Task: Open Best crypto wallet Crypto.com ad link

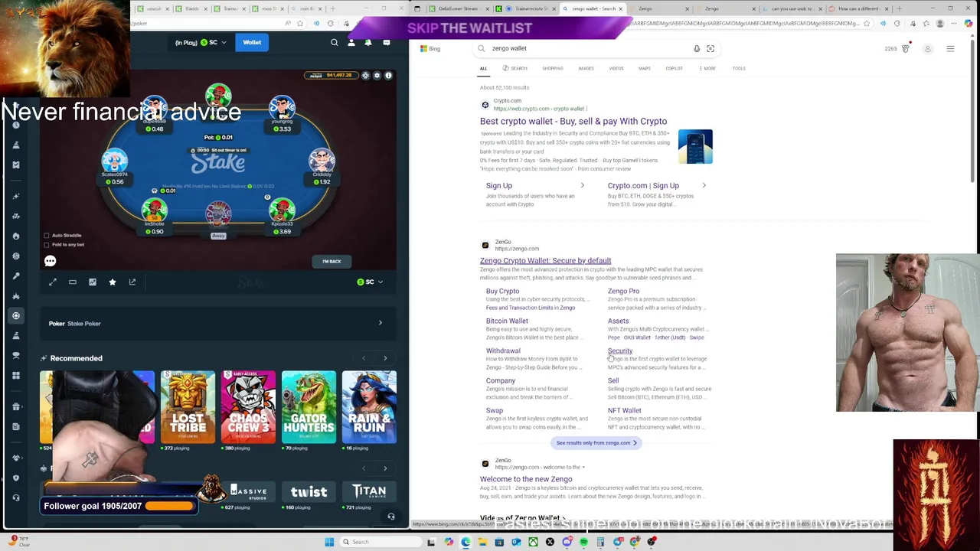Action: [x=573, y=122]
